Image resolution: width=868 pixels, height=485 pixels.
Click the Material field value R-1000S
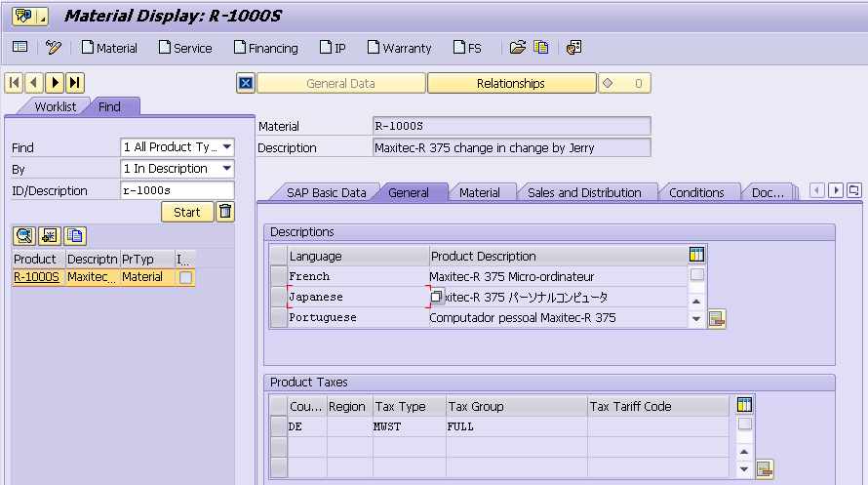point(511,126)
